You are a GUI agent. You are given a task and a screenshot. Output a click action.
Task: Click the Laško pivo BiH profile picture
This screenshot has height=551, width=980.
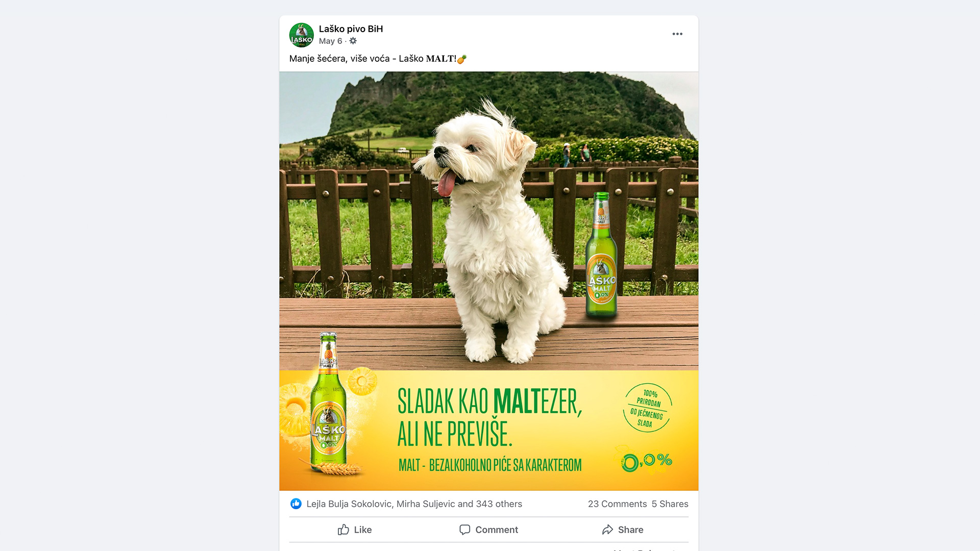(x=301, y=35)
